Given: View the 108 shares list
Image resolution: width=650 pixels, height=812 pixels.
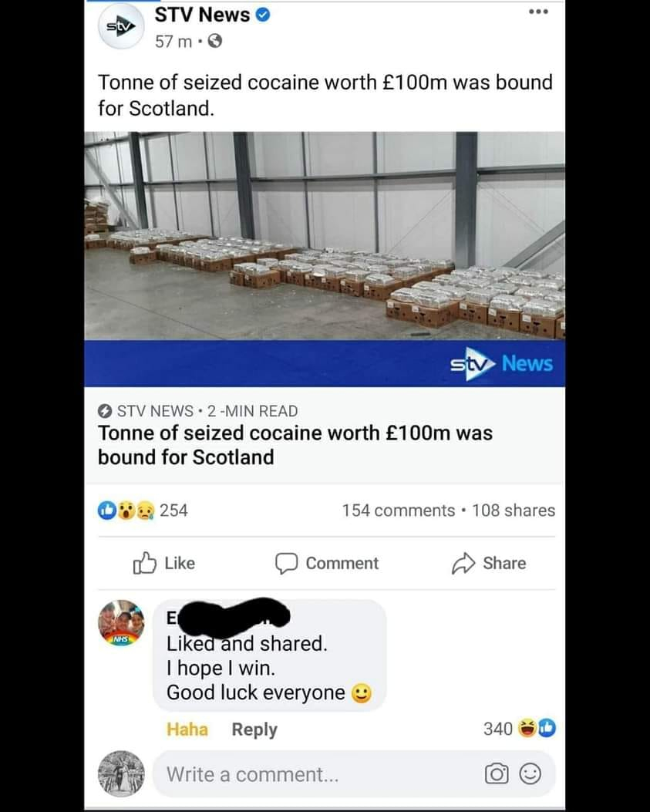Looking at the screenshot, I should pos(514,510).
